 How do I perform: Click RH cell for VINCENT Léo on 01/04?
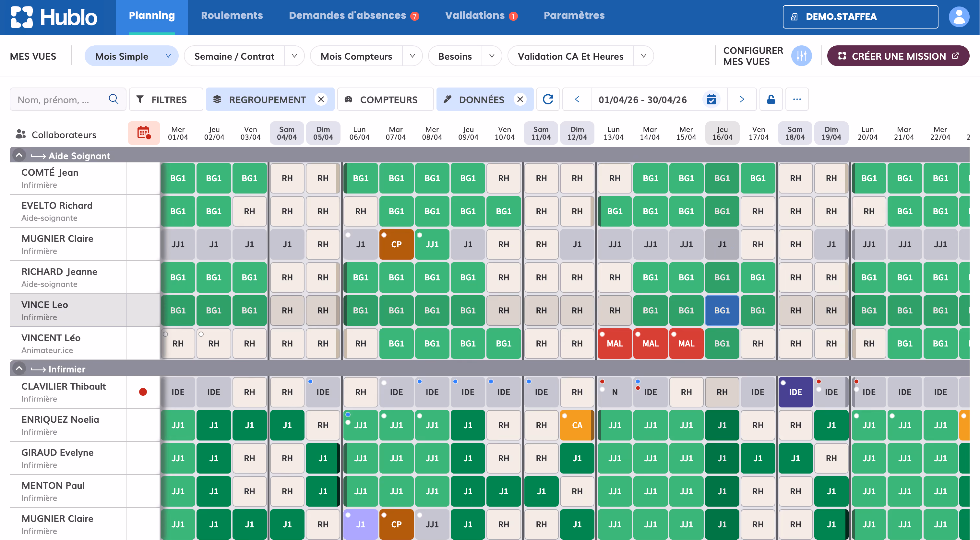[x=178, y=343]
